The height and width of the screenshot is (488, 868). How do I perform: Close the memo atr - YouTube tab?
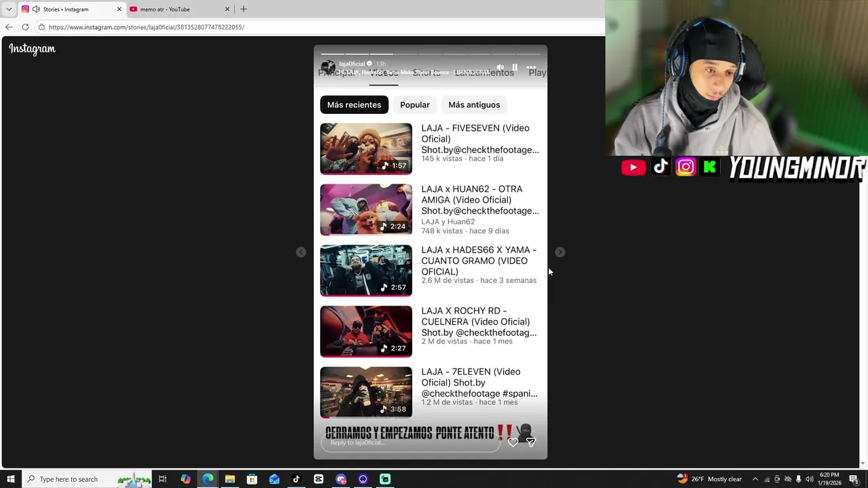pyautogui.click(x=227, y=9)
